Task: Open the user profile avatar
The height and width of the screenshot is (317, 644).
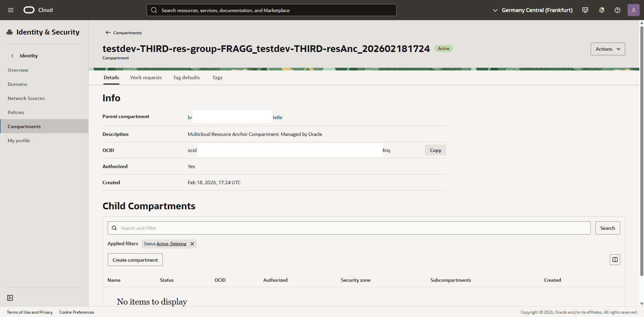Action: click(633, 10)
